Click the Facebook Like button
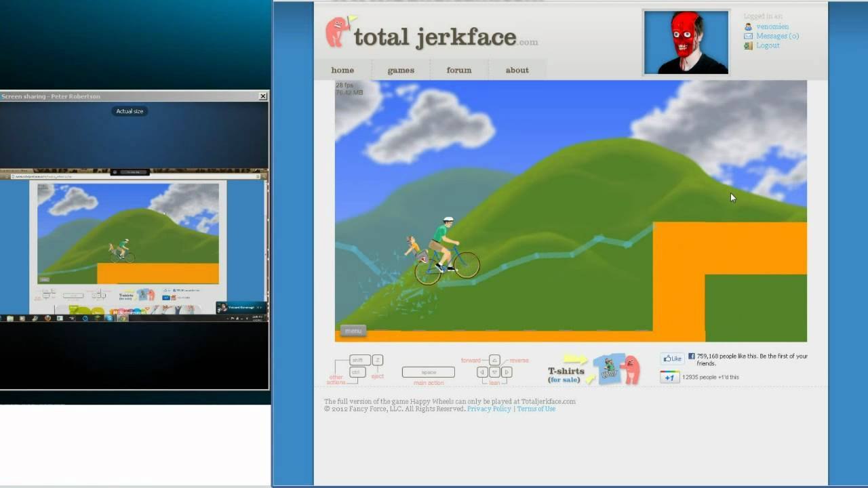 click(x=672, y=359)
